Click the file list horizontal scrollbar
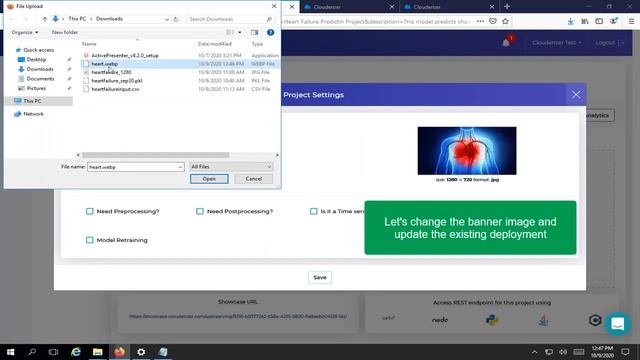This screenshot has width=640, height=360. (x=156, y=155)
